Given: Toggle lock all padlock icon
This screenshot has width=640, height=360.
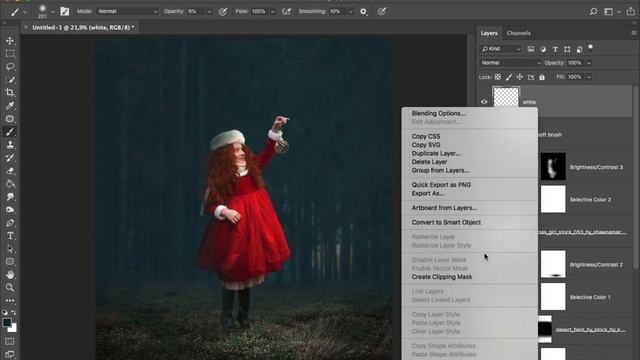Looking at the screenshot, I should tap(542, 77).
